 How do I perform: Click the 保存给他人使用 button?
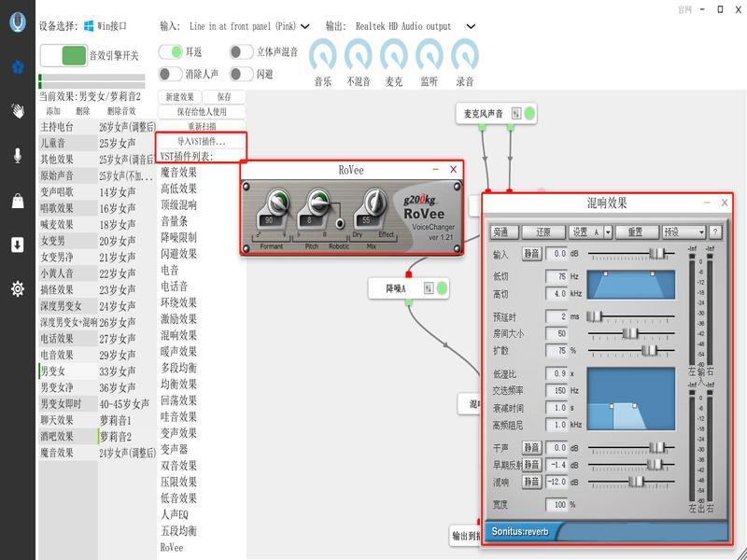pos(202,112)
